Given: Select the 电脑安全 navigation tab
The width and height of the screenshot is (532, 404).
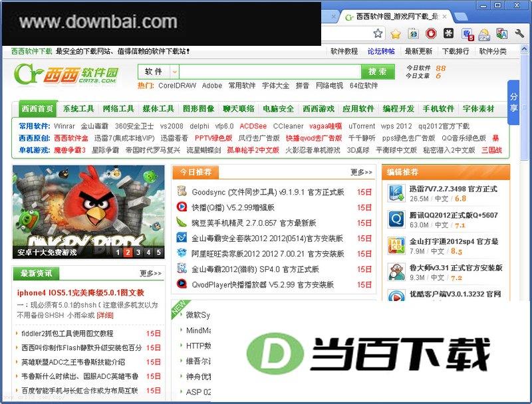Looking at the screenshot, I should tap(279, 109).
